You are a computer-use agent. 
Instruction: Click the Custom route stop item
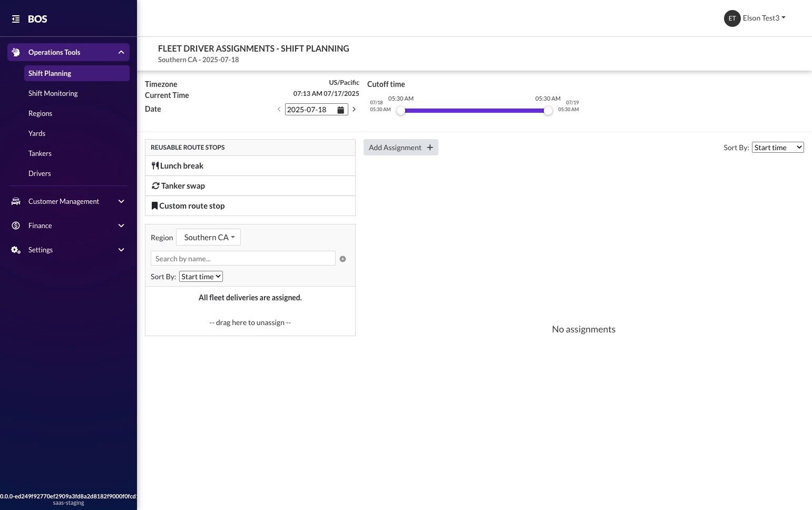click(x=250, y=205)
